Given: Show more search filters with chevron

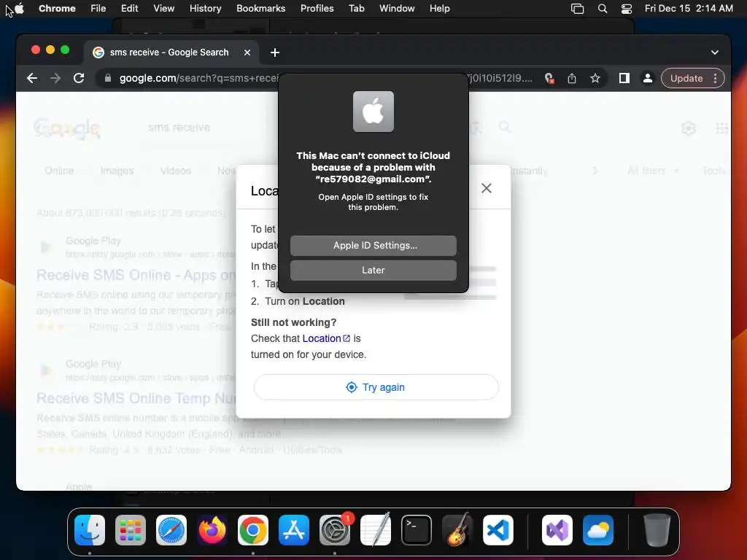Looking at the screenshot, I should (x=595, y=171).
